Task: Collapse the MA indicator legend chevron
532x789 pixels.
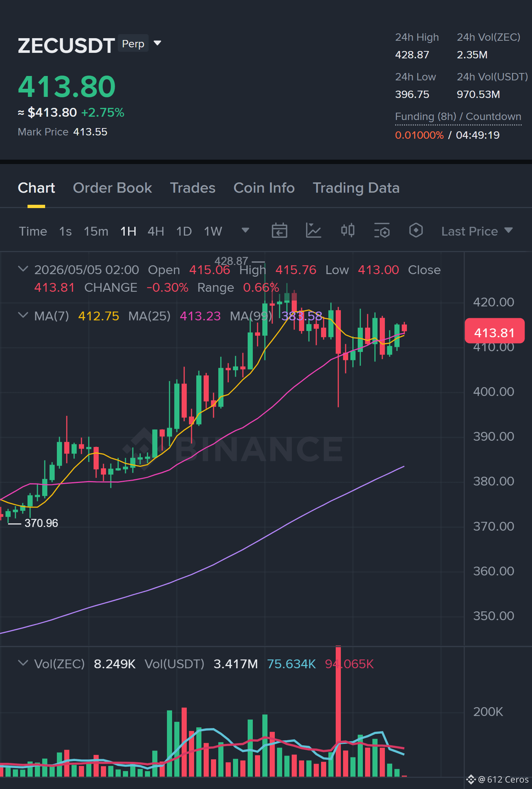Action: point(23,315)
